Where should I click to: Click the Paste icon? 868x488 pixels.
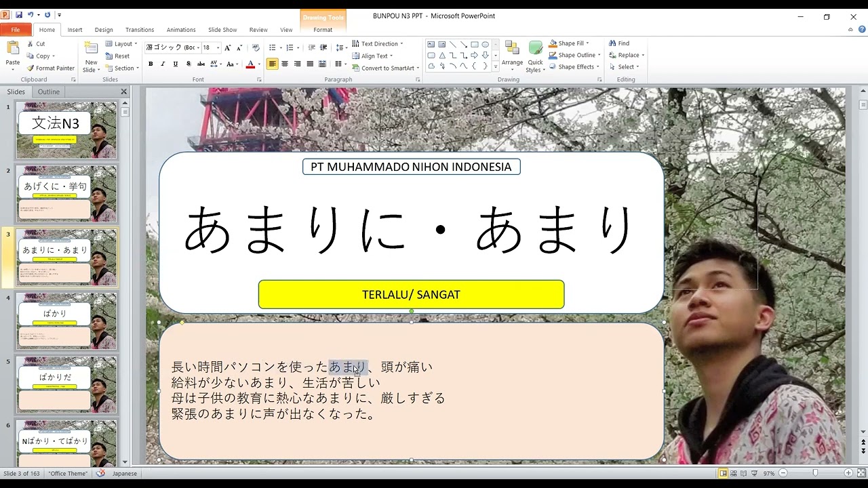coord(13,49)
